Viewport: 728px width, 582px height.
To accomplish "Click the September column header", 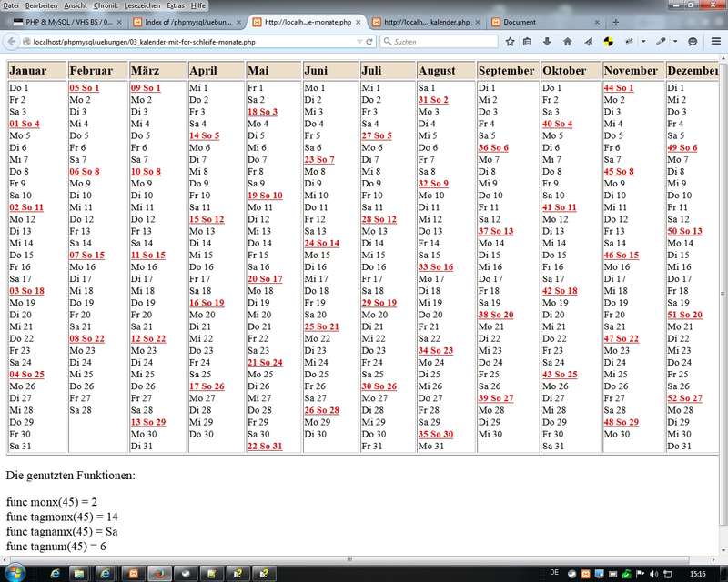I will [x=507, y=71].
